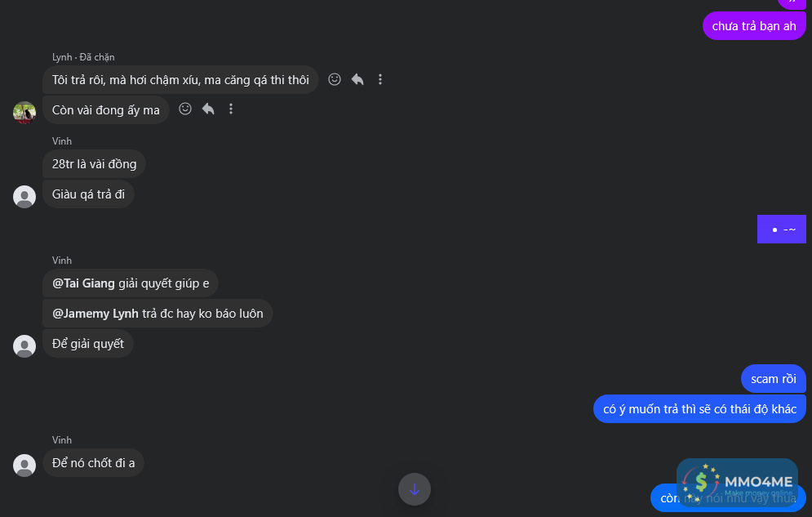This screenshot has width=812, height=517.
Task: Select the "28tr là vài đồng" message
Action: (x=94, y=164)
